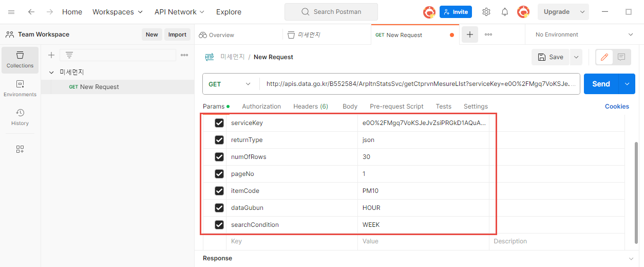Open the user avatar next to Upgrade
Viewport: 644px width, 267px height.
coord(523,12)
